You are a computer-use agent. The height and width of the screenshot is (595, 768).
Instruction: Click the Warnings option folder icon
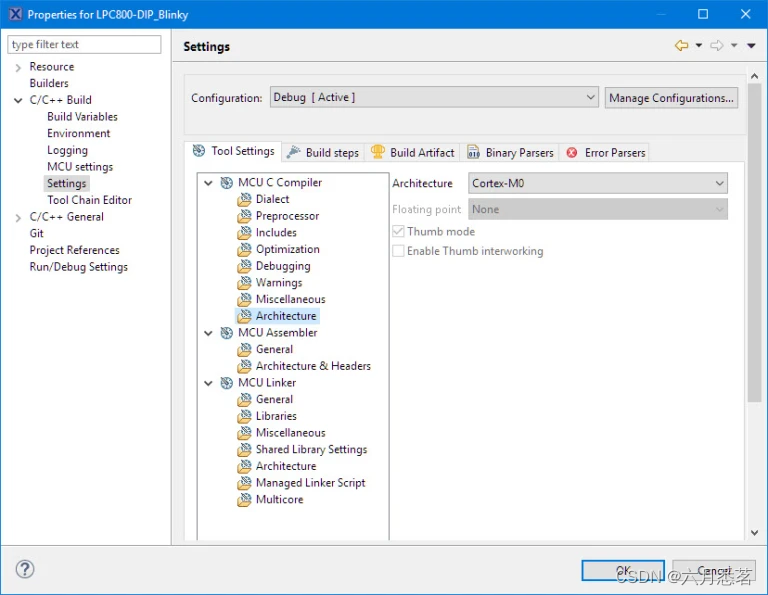[x=244, y=283]
